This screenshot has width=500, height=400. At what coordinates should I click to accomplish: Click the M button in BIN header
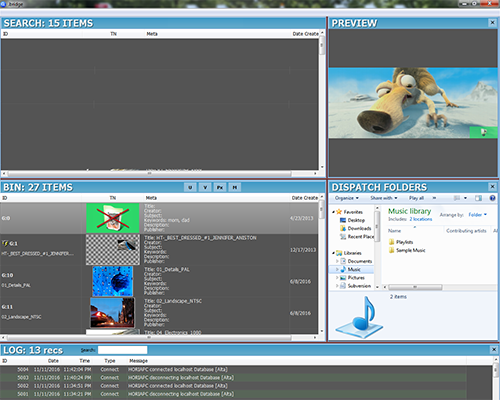pos(235,187)
